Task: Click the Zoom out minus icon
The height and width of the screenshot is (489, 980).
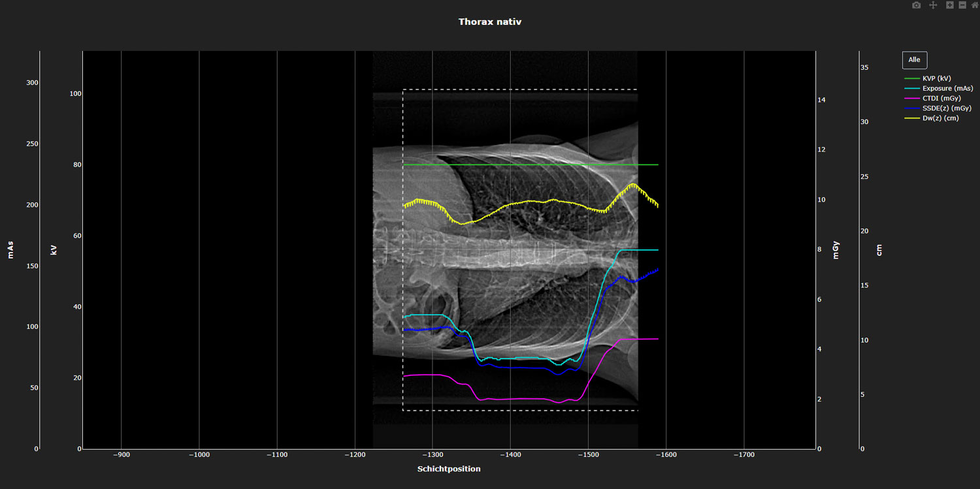Action: click(x=962, y=5)
